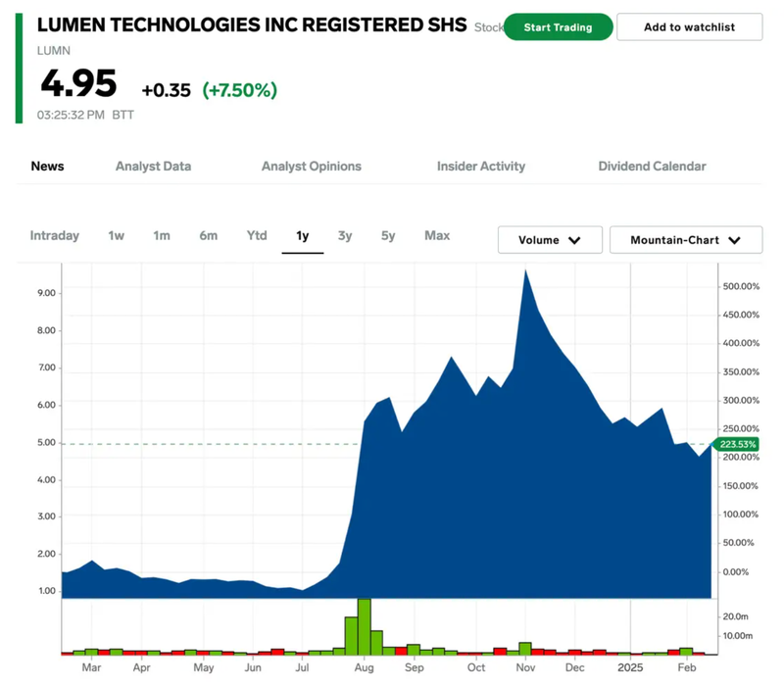Choose the 1m chart range

click(162, 235)
